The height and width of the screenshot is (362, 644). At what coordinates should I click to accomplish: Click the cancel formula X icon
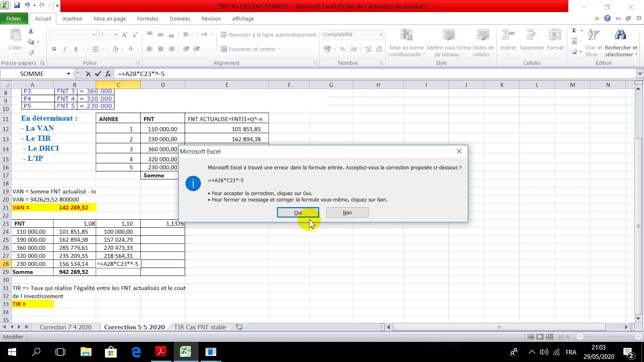click(x=88, y=74)
